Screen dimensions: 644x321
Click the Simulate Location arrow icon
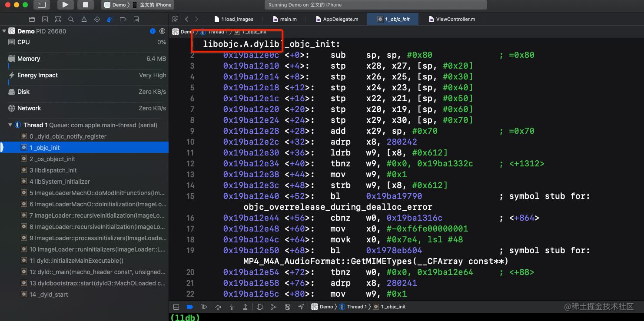click(301, 307)
